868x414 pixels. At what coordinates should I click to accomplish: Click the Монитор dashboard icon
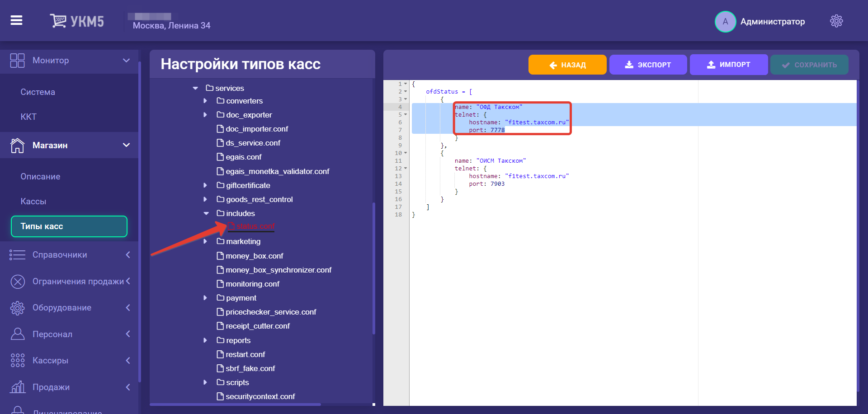[17, 61]
